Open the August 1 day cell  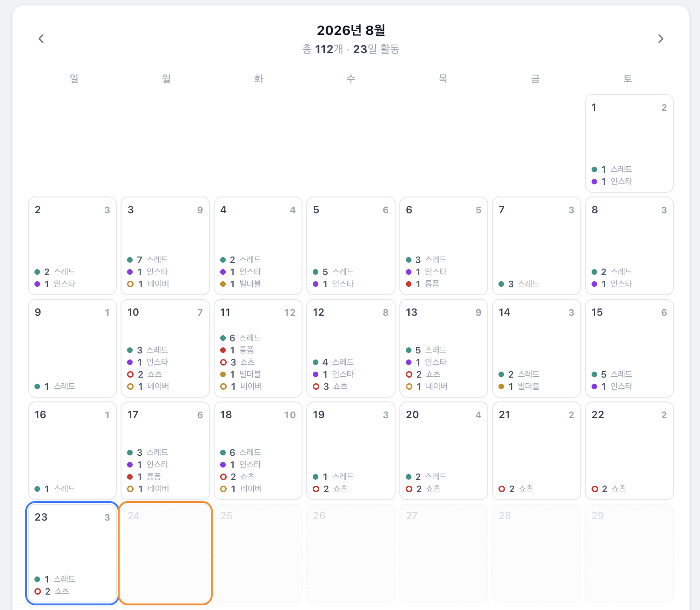[629, 143]
